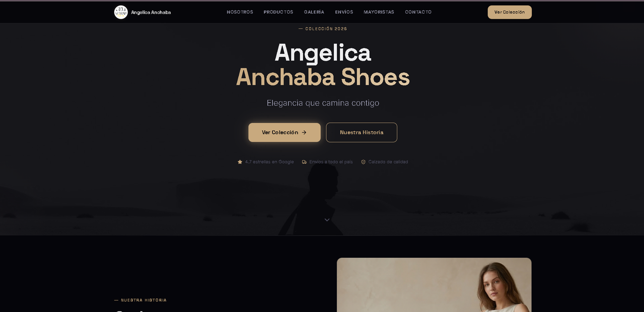
Task: Click the 4.7 estrellas en Google text
Action: 269,162
